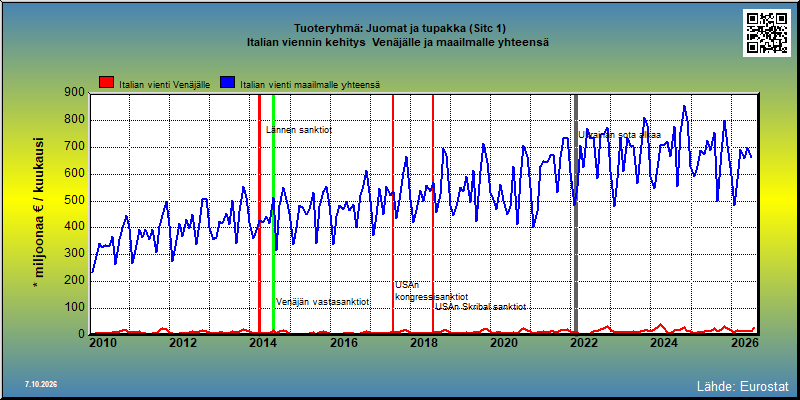Click the x-axis year 2010
Image resolution: width=800 pixels, height=400 pixels.
click(x=104, y=343)
